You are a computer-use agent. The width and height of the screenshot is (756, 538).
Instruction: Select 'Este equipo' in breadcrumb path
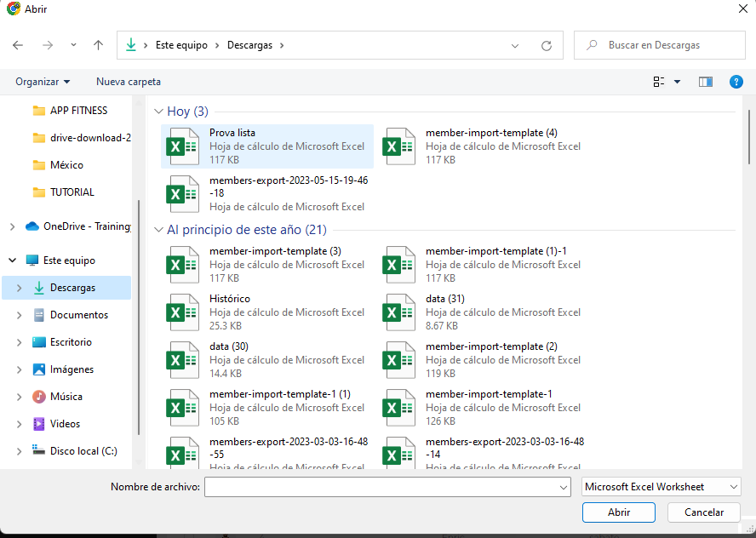[181, 45]
